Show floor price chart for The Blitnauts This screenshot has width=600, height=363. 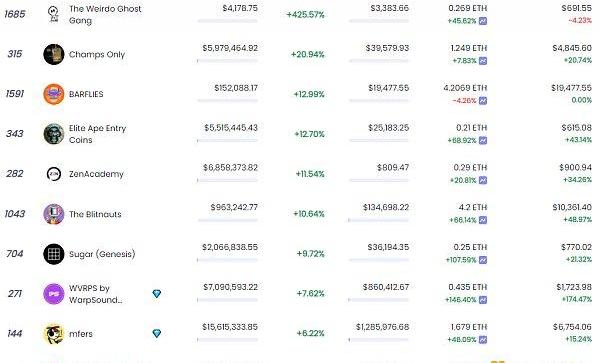(483, 220)
